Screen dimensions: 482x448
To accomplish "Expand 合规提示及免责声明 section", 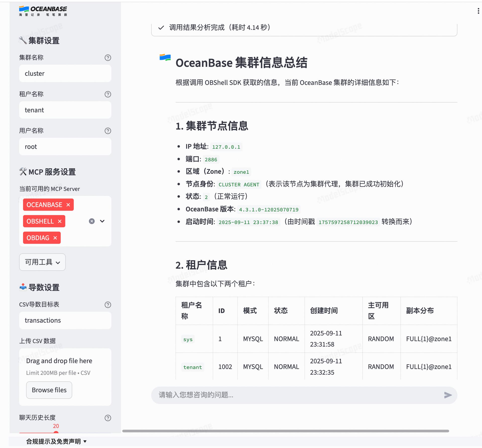I will click(x=56, y=441).
